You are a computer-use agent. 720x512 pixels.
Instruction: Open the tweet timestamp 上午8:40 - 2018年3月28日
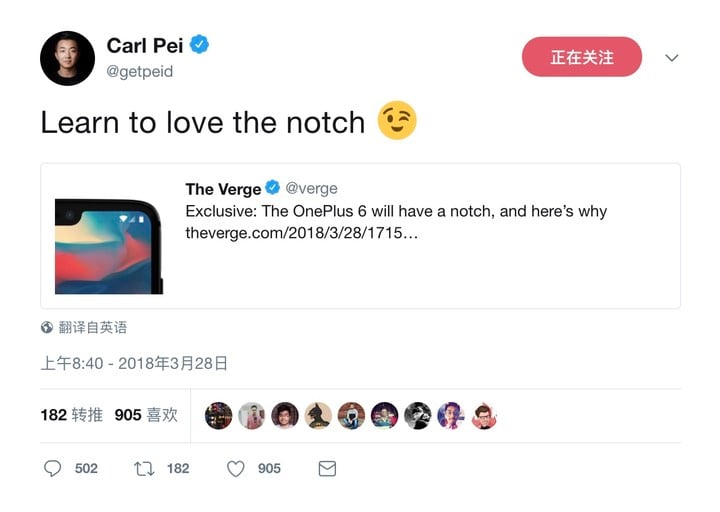click(134, 364)
